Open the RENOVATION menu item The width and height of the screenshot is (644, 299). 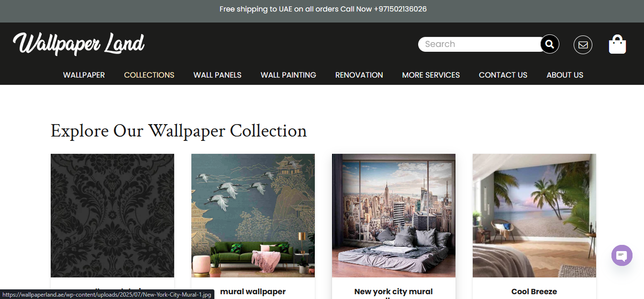tap(359, 75)
